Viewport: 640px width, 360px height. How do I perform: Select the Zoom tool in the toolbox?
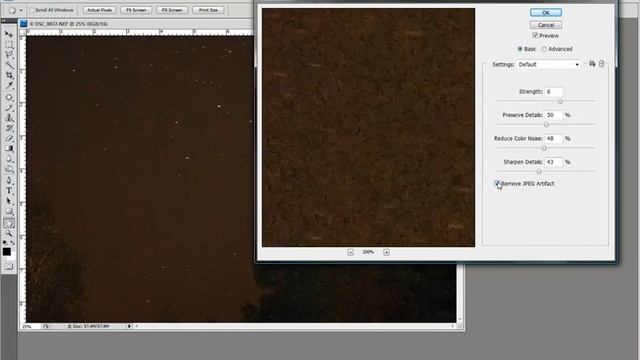pyautogui.click(x=9, y=233)
